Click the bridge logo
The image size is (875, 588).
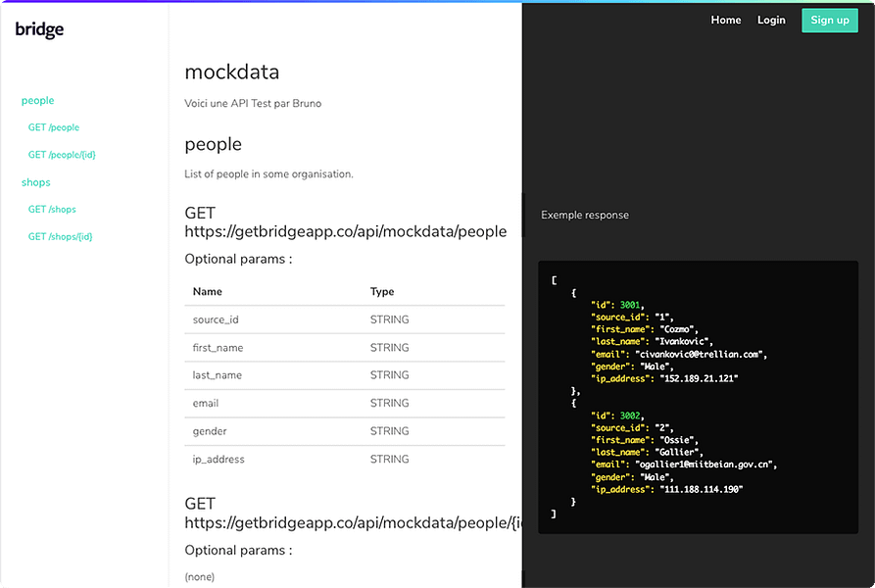(39, 29)
